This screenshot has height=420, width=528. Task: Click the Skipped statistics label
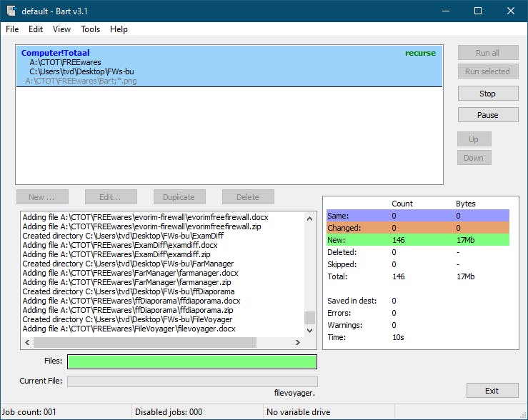point(342,264)
